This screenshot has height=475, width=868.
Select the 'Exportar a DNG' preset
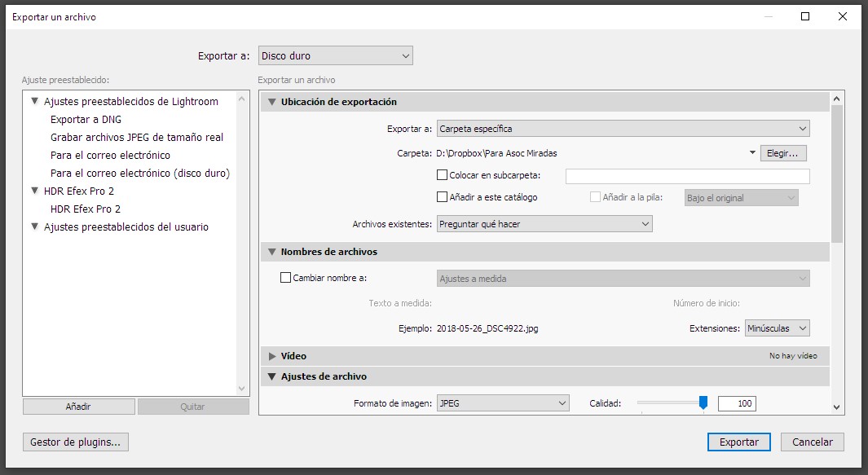click(86, 120)
